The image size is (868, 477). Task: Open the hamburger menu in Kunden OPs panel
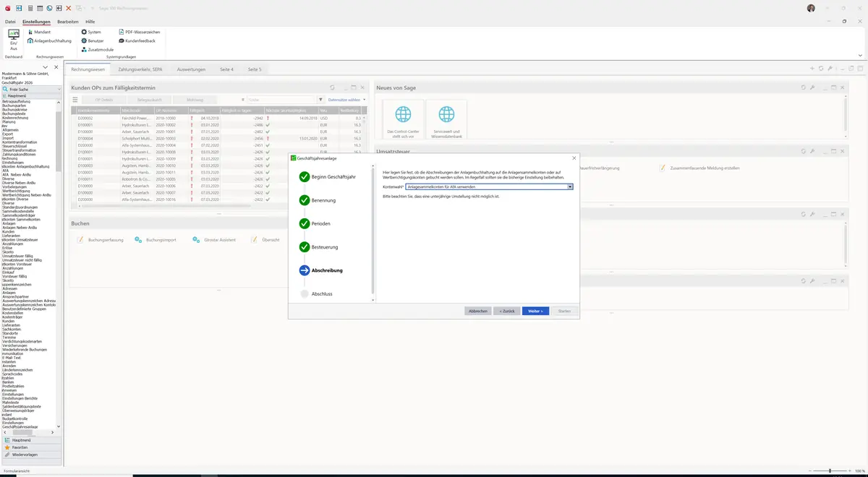point(76,100)
